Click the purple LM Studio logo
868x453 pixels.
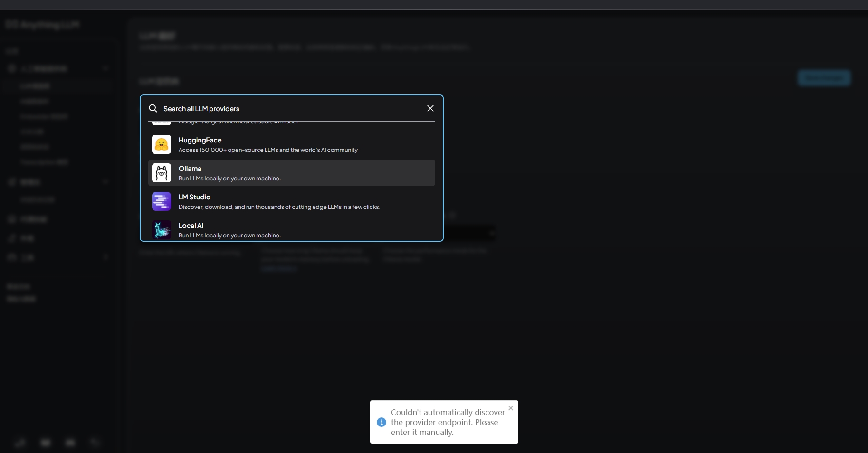click(162, 201)
